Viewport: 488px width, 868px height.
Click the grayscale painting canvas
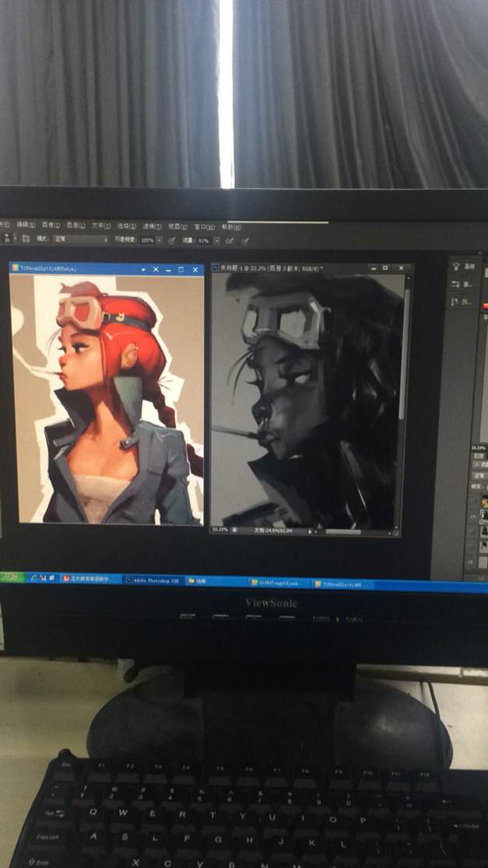tap(307, 400)
